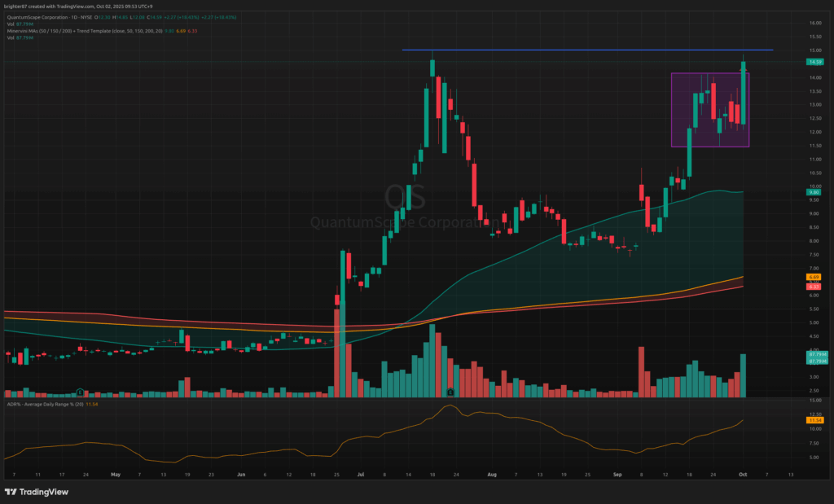Click the red 6.33 moving average label
The height and width of the screenshot is (504, 834).
pyautogui.click(x=814, y=287)
